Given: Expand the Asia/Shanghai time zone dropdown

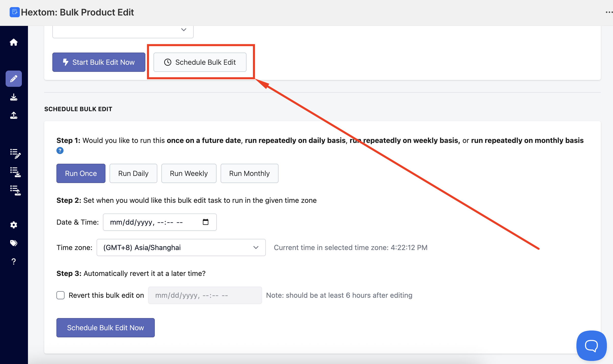Looking at the screenshot, I should click(x=181, y=247).
